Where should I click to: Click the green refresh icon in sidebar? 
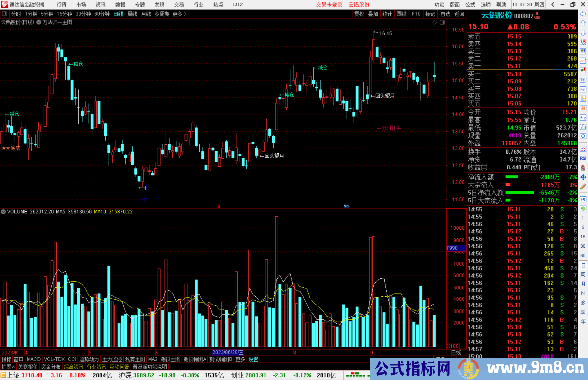coord(583,209)
